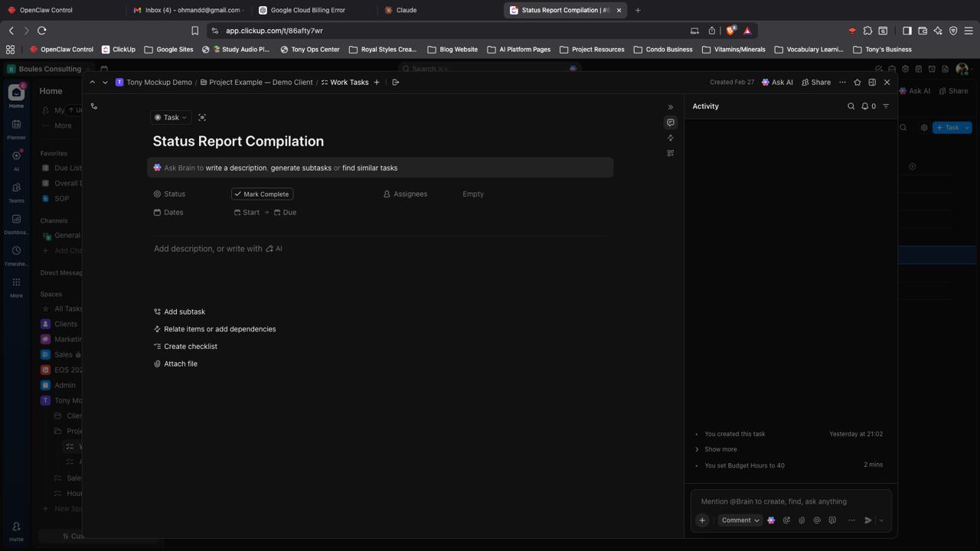Collapse the Activity panel with double chevron
980x551 pixels.
(671, 107)
